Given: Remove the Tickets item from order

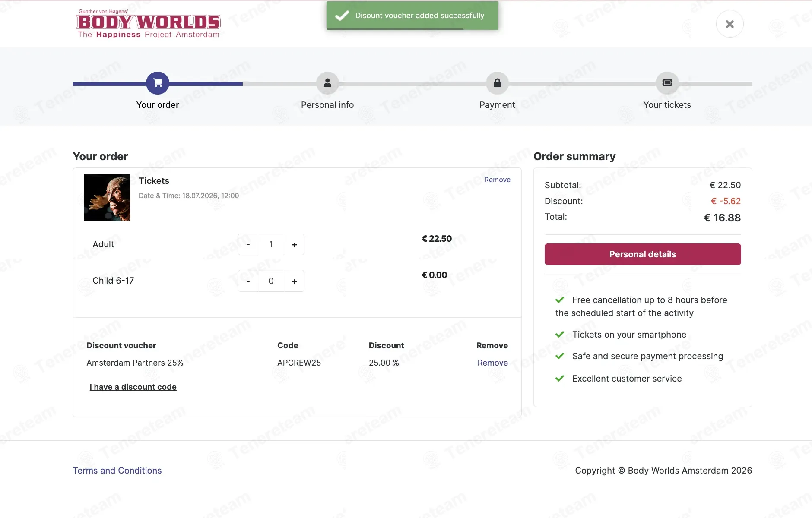Looking at the screenshot, I should point(497,180).
